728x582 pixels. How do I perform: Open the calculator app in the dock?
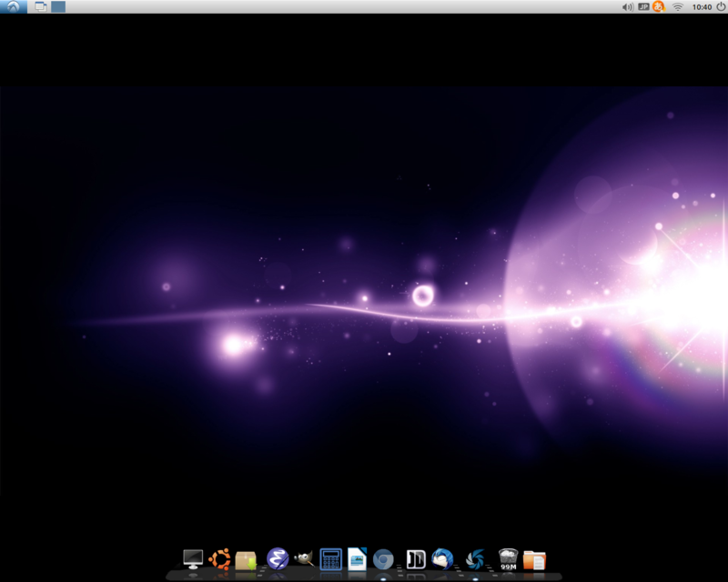329,557
